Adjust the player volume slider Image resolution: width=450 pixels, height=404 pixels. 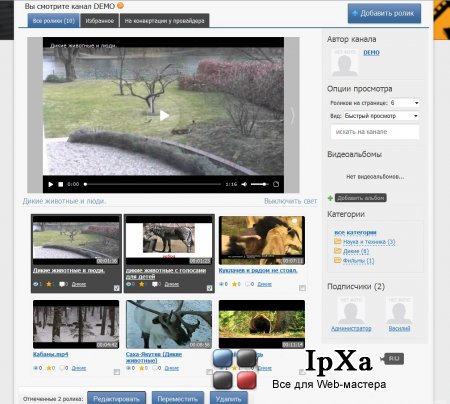tap(259, 184)
